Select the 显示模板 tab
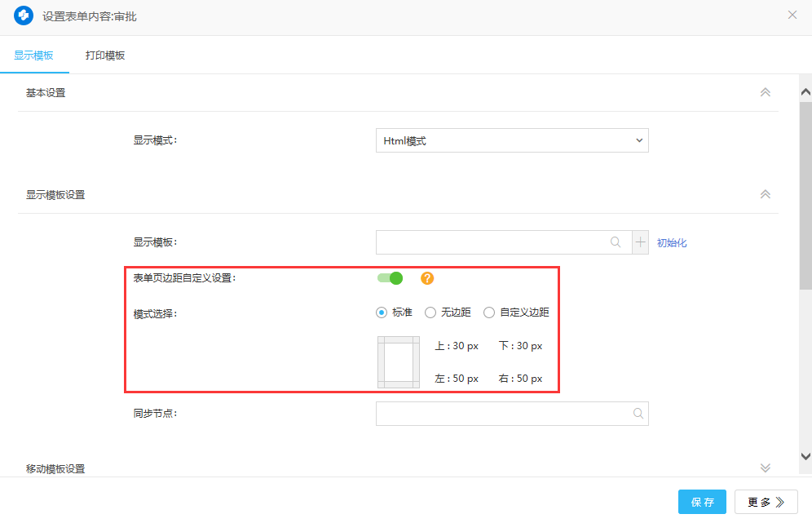The height and width of the screenshot is (523, 812). pos(33,55)
